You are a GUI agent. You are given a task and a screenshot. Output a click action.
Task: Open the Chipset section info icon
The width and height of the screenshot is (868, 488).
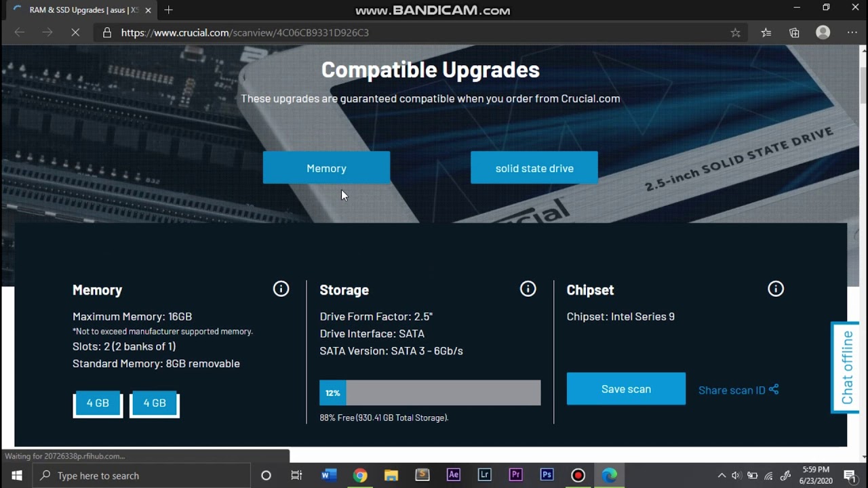pyautogui.click(x=776, y=289)
